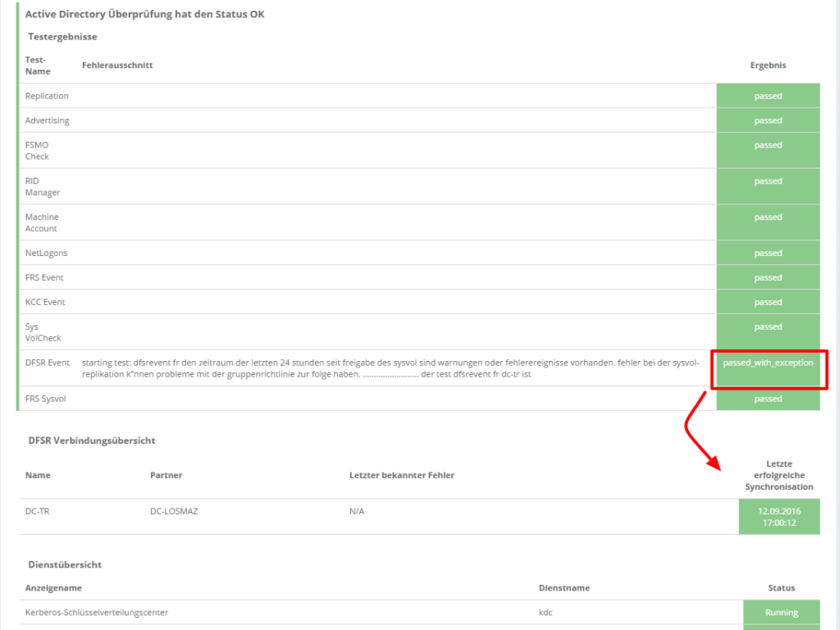Select the Sys VolCheck test name
Image resolution: width=840 pixels, height=630 pixels.
(43, 332)
